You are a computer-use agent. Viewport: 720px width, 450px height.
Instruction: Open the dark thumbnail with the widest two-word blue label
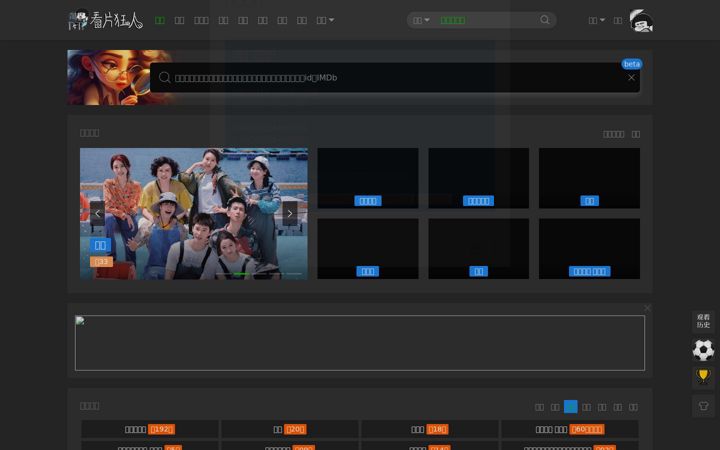(590, 248)
